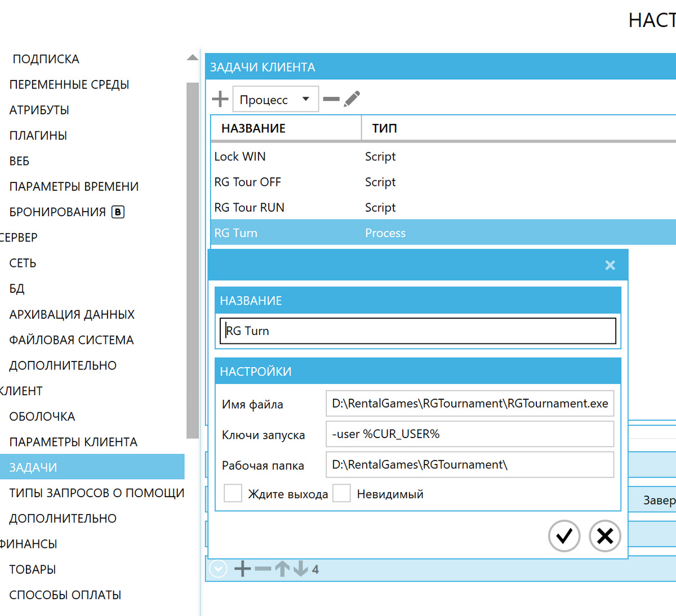
Task: Toggle the Невидимый checkbox
Action: coord(342,494)
